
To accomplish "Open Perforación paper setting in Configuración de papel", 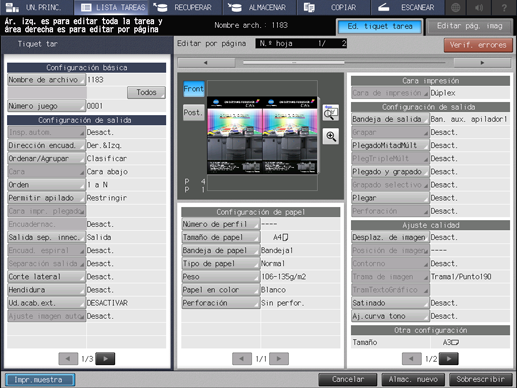I will coord(221,303).
